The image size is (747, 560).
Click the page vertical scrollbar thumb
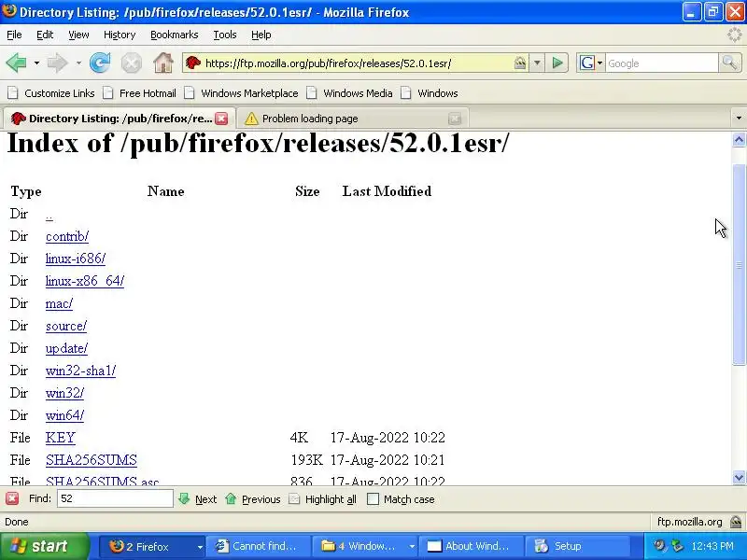tap(739, 264)
